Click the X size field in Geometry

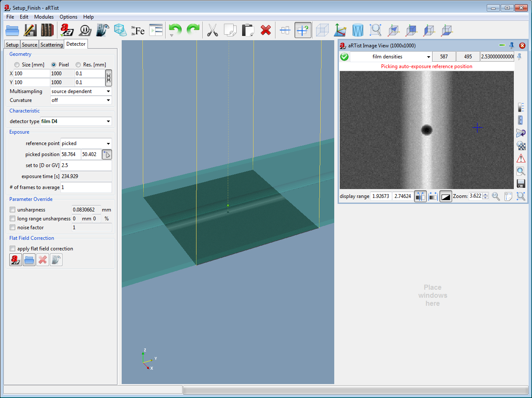32,74
